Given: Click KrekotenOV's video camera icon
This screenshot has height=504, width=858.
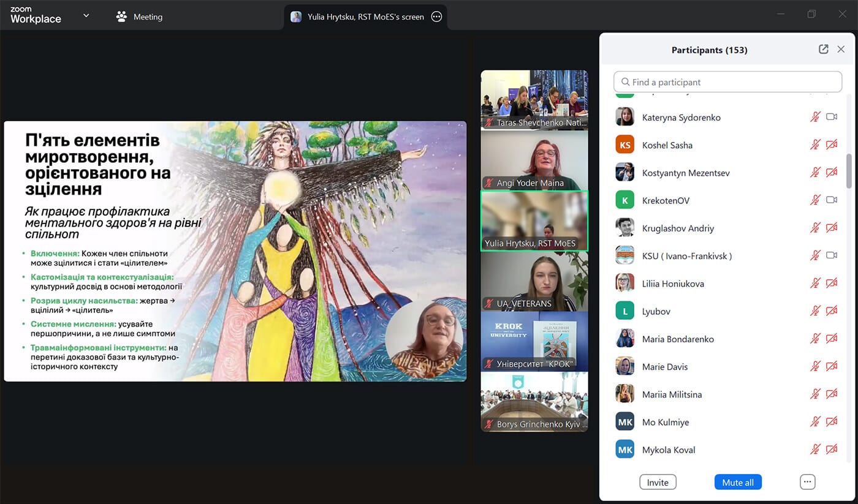Looking at the screenshot, I should tap(832, 200).
